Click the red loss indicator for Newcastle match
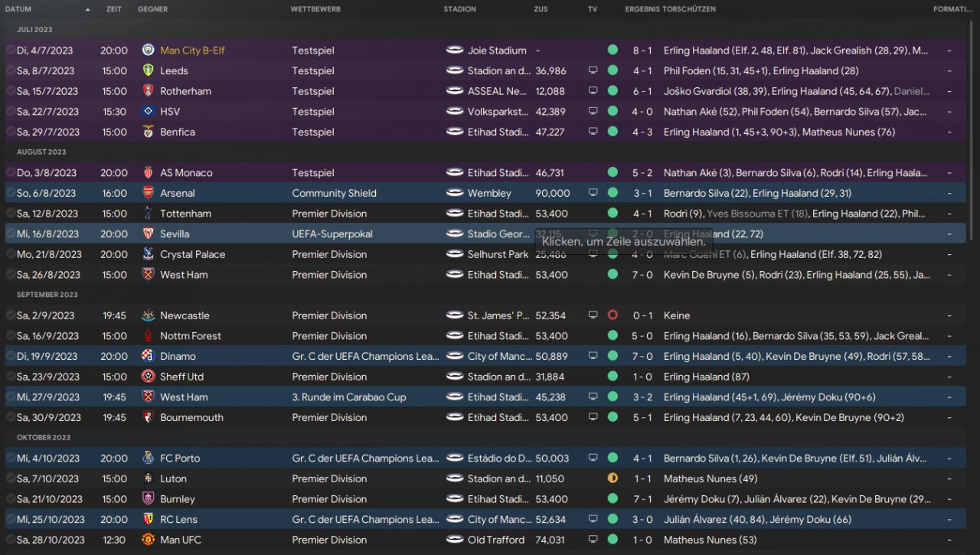Screen dimensions: 980x555 (612, 315)
